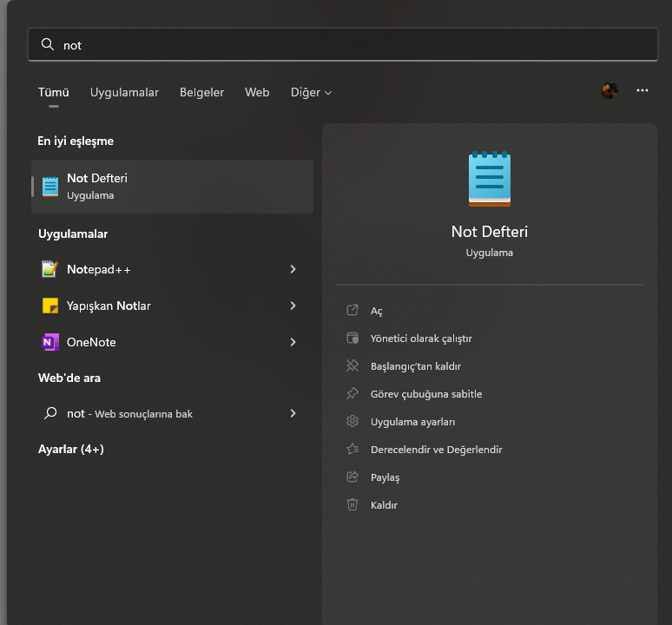Click the Not Defteri icon in best match

(50, 186)
